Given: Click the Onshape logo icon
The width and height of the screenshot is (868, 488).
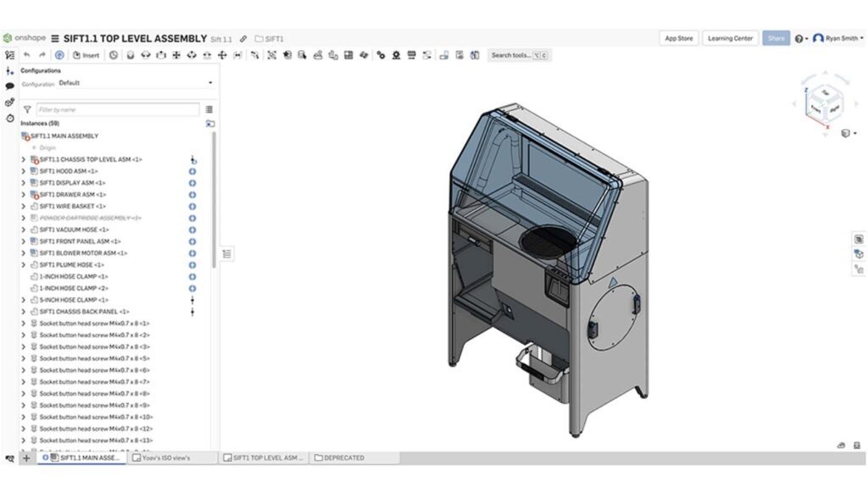Looking at the screenshot, I should point(8,37).
